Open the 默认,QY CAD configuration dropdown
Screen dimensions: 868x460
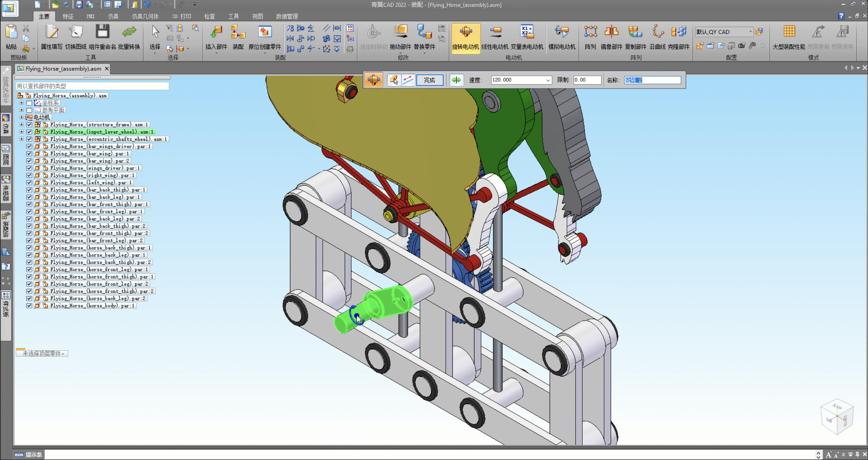point(750,32)
